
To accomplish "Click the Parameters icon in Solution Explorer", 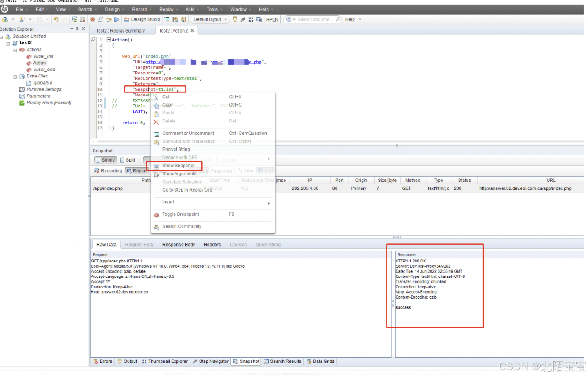I will tap(22, 96).
